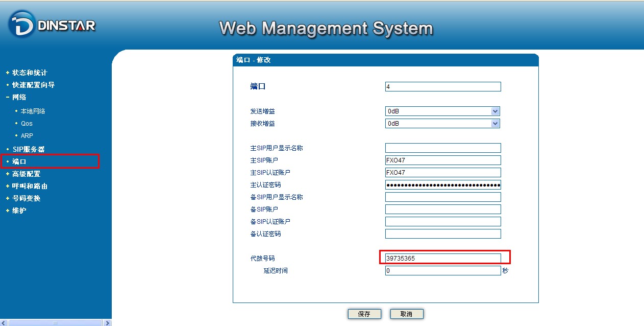This screenshot has width=644, height=326.
Task: Click the 代拨号码 input field
Action: [x=442, y=259]
